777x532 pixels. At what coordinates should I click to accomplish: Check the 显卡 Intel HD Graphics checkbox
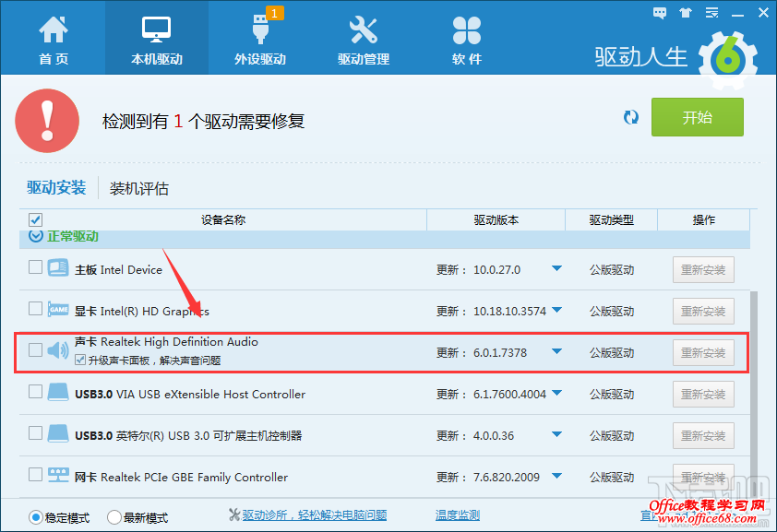click(35, 309)
